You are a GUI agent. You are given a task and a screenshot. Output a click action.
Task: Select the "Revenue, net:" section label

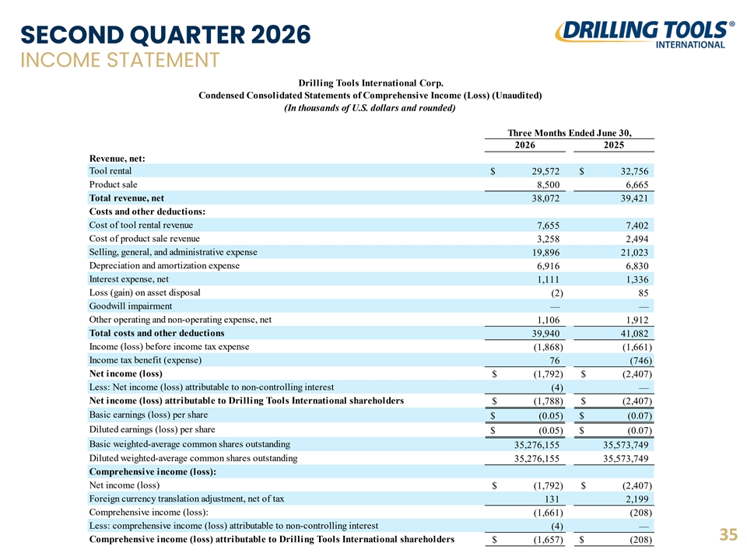pos(117,159)
